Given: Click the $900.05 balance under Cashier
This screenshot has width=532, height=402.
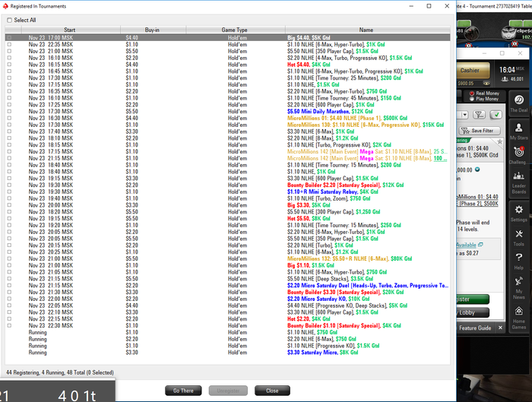Looking at the screenshot, I should (x=465, y=83).
